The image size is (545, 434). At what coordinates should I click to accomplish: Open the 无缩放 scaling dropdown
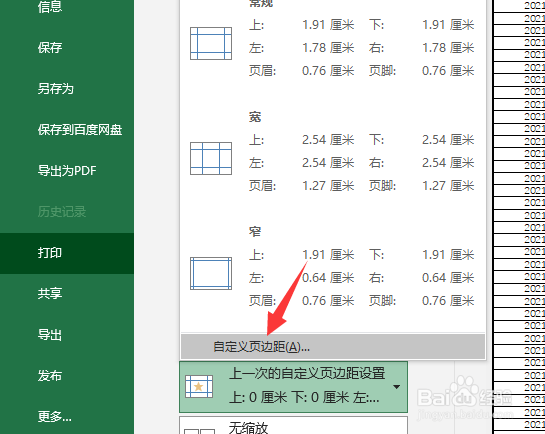tap(293, 425)
